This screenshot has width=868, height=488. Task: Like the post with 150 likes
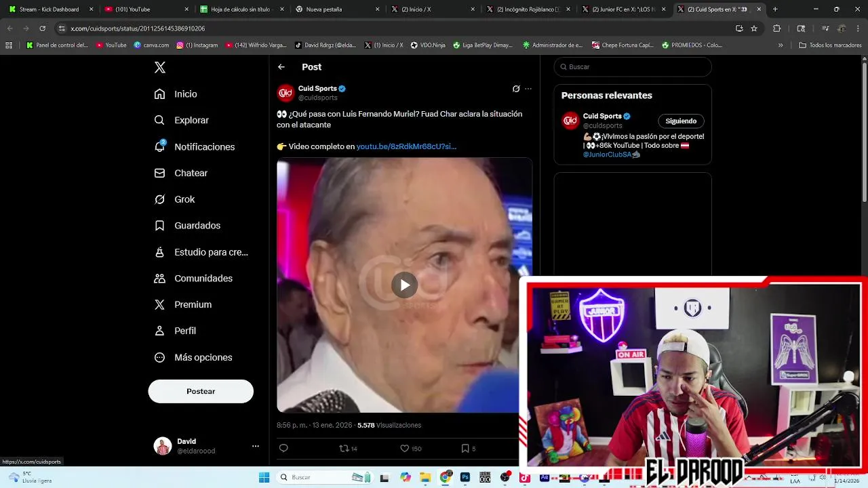pos(411,448)
